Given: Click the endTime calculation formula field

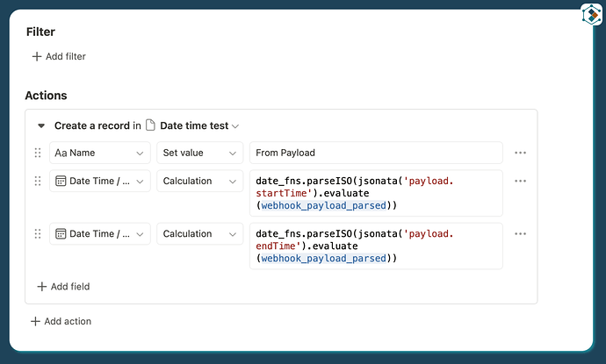Looking at the screenshot, I should pos(376,246).
